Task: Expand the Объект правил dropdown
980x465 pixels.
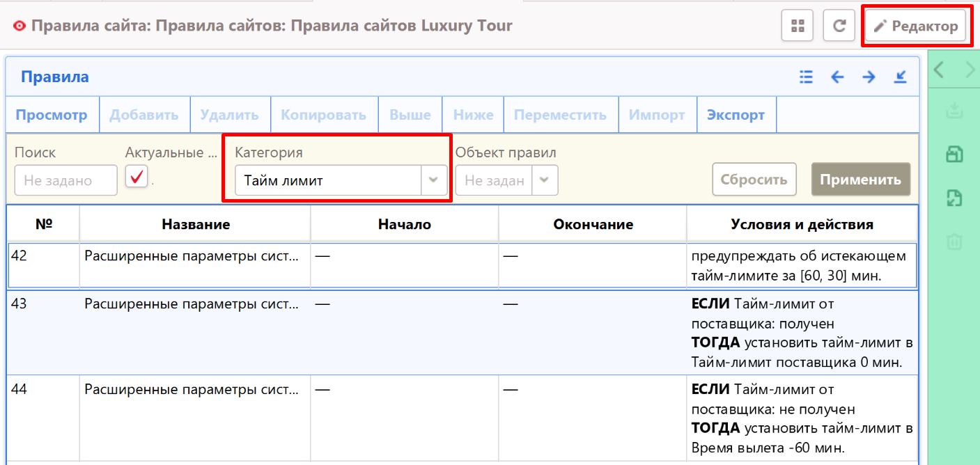Action: pos(544,180)
